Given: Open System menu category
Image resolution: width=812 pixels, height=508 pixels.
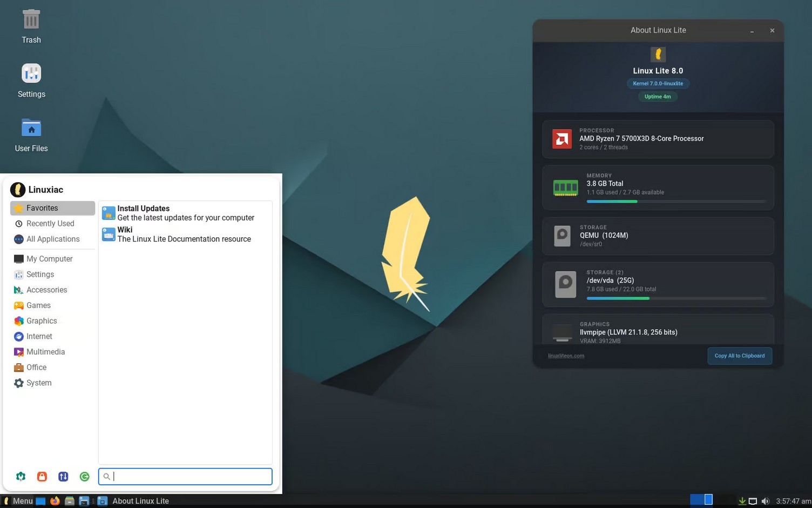Looking at the screenshot, I should 52,383.
